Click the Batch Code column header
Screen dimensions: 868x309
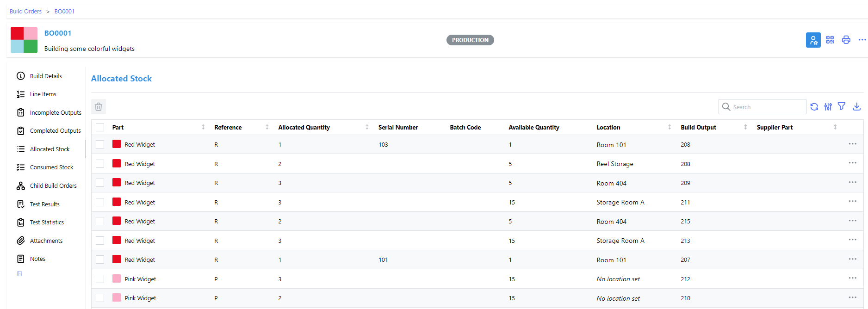(x=465, y=127)
